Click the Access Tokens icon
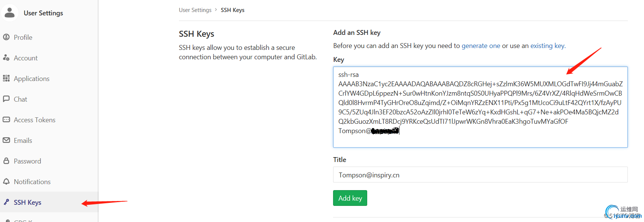This screenshot has height=222, width=644. [x=6, y=120]
